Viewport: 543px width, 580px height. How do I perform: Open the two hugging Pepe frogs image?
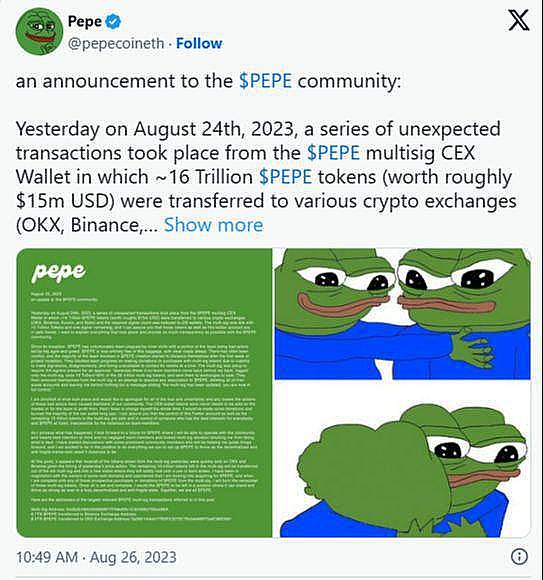tap(402, 314)
